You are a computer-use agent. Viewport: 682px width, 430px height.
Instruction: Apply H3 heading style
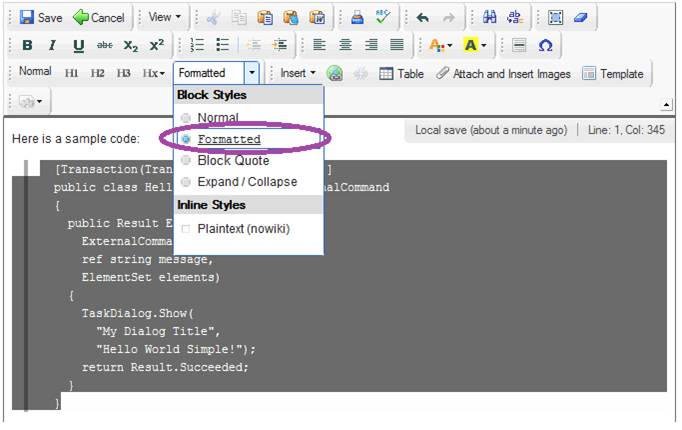coord(124,73)
